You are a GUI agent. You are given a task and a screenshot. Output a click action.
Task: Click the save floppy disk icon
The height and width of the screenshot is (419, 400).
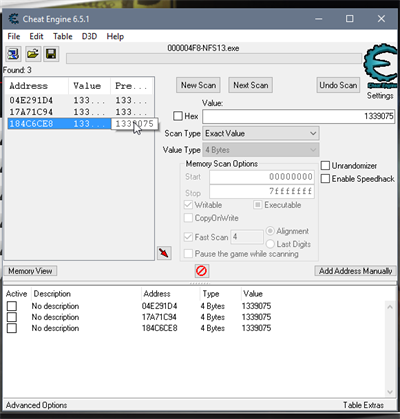click(x=51, y=54)
